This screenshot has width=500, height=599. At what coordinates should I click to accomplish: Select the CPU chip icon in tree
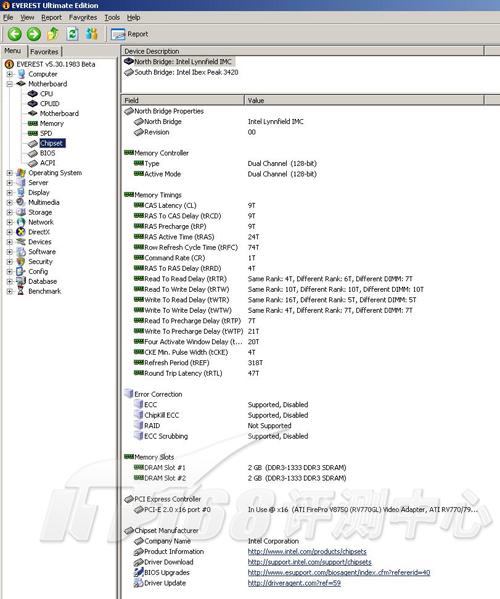(32, 94)
